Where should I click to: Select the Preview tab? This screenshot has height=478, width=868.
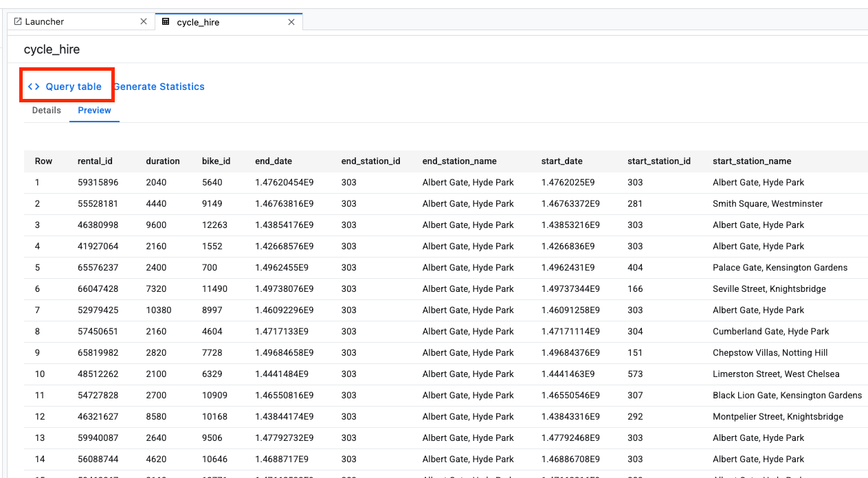coord(94,110)
